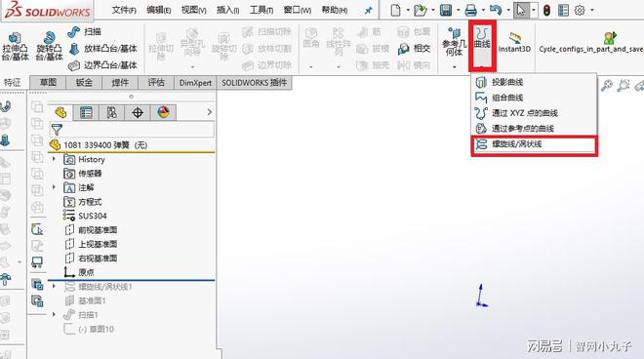Switch to FeatureManager design tree tab
The height and width of the screenshot is (359, 644).
pos(60,112)
